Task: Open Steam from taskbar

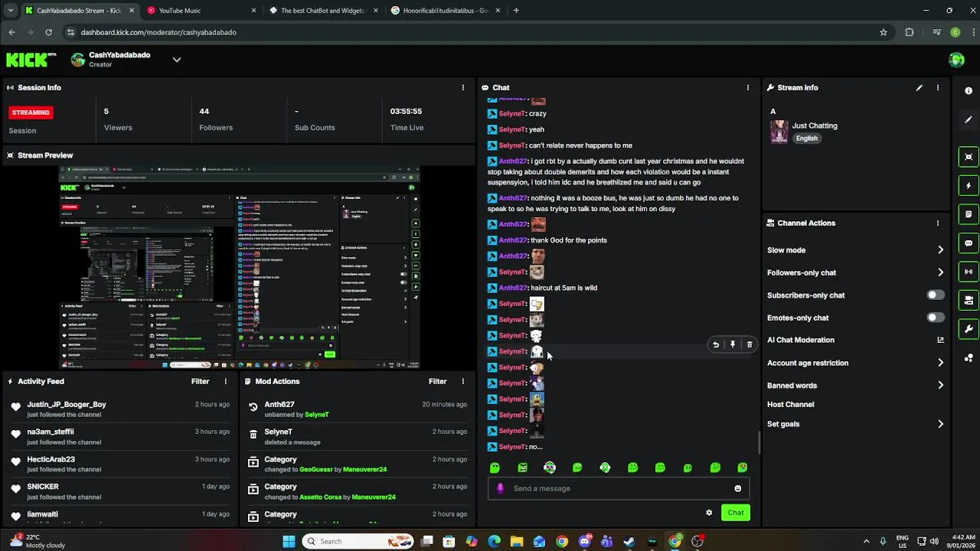Action: click(x=629, y=541)
